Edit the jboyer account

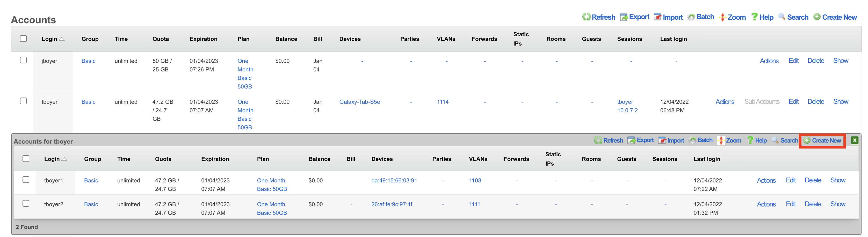(793, 61)
